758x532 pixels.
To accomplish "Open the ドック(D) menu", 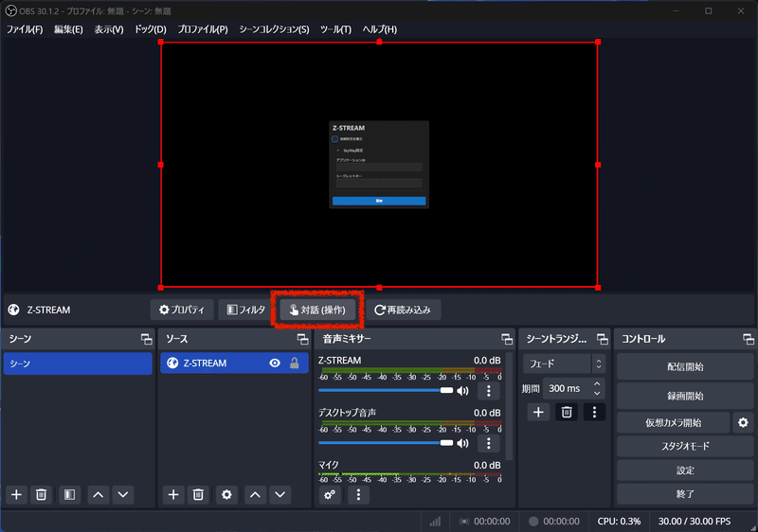I will click(x=151, y=29).
